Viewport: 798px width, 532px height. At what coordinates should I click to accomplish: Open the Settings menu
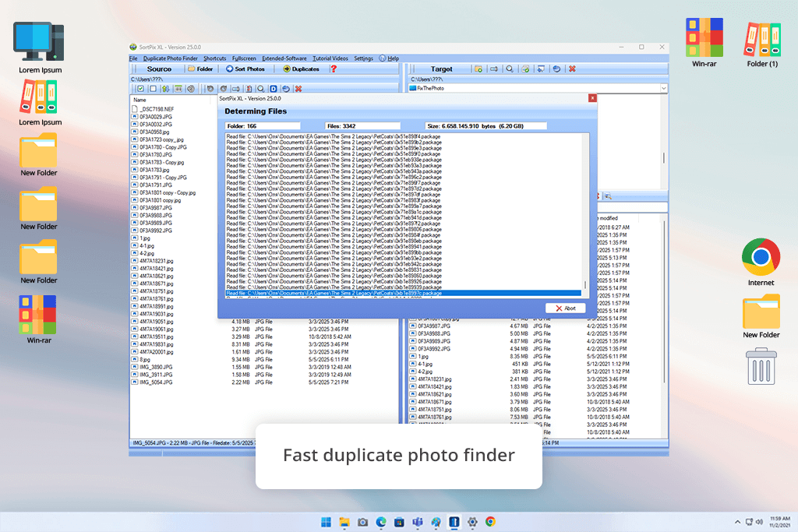click(x=363, y=58)
